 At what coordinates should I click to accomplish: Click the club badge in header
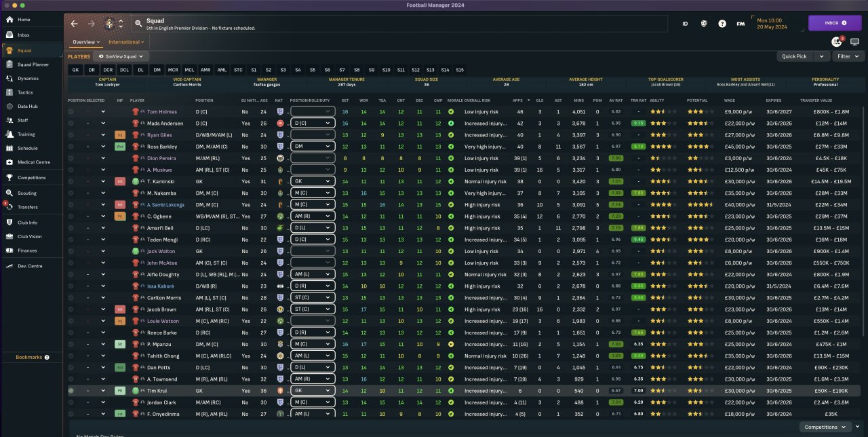click(x=110, y=24)
